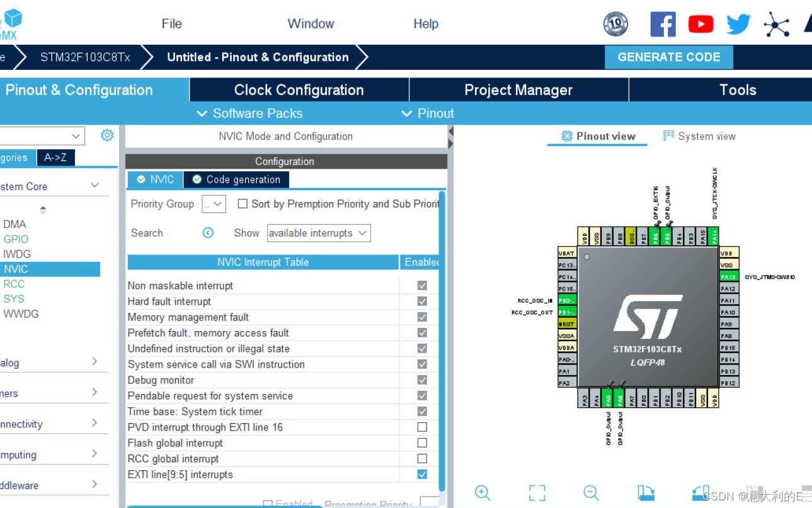Toggle Sort by Premption Priority checkbox
The height and width of the screenshot is (508, 812).
(x=242, y=203)
